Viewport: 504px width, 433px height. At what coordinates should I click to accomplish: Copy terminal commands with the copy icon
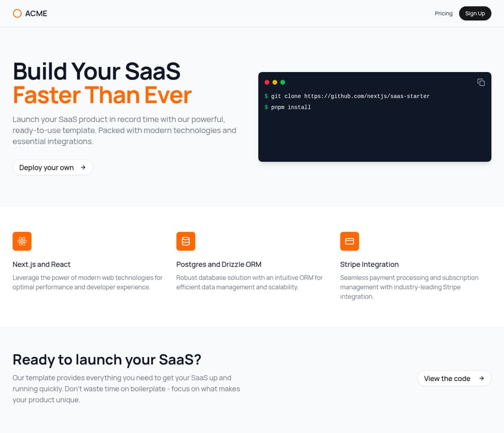pos(481,82)
